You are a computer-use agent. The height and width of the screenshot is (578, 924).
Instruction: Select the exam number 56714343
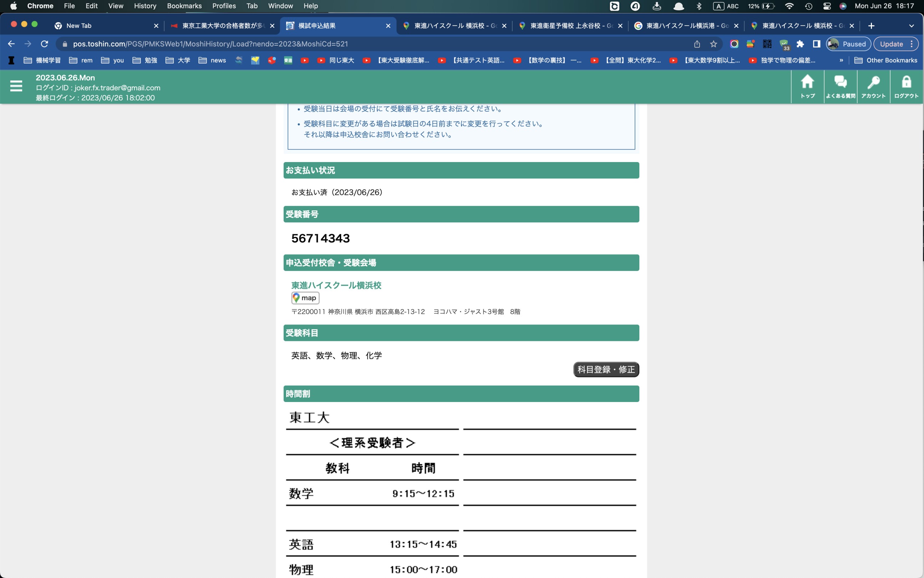(320, 238)
